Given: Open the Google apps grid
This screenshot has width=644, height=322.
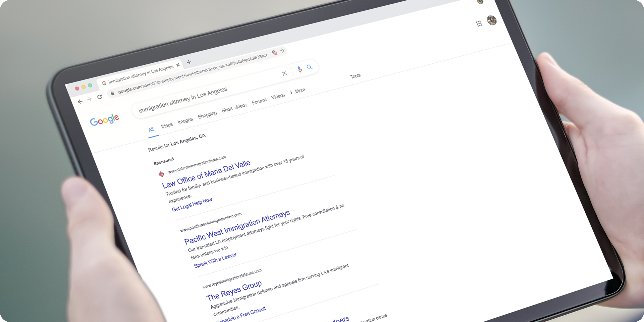Looking at the screenshot, I should 479,23.
